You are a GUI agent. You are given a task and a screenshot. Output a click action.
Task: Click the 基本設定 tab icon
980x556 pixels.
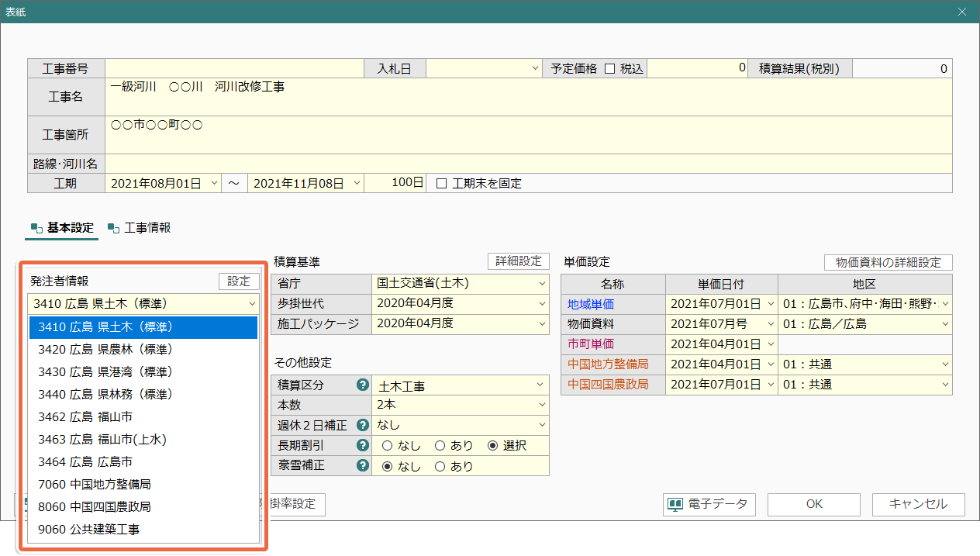click(36, 228)
